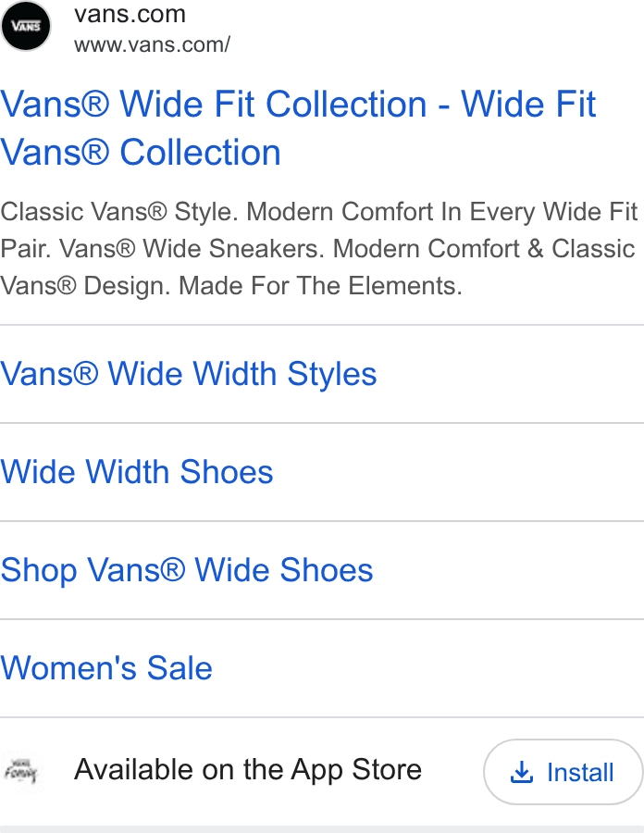Click the ad description starting 'Classic Vans® Style'

pyautogui.click(x=318, y=249)
